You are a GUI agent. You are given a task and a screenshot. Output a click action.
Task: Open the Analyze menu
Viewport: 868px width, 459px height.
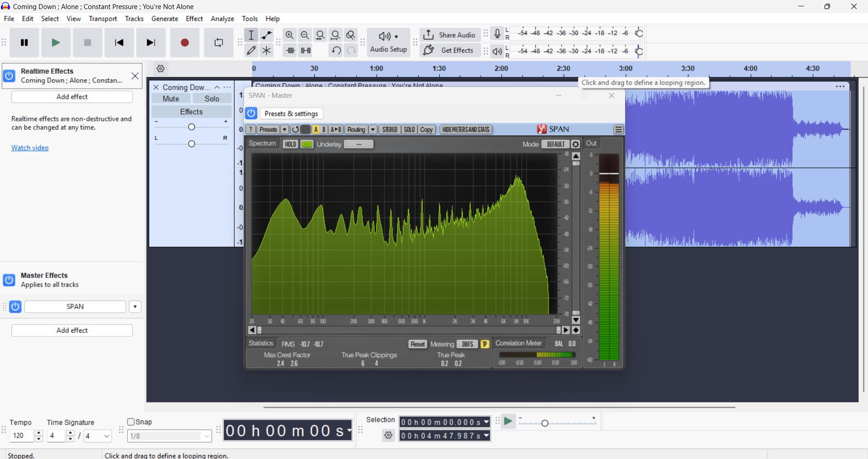coord(223,19)
